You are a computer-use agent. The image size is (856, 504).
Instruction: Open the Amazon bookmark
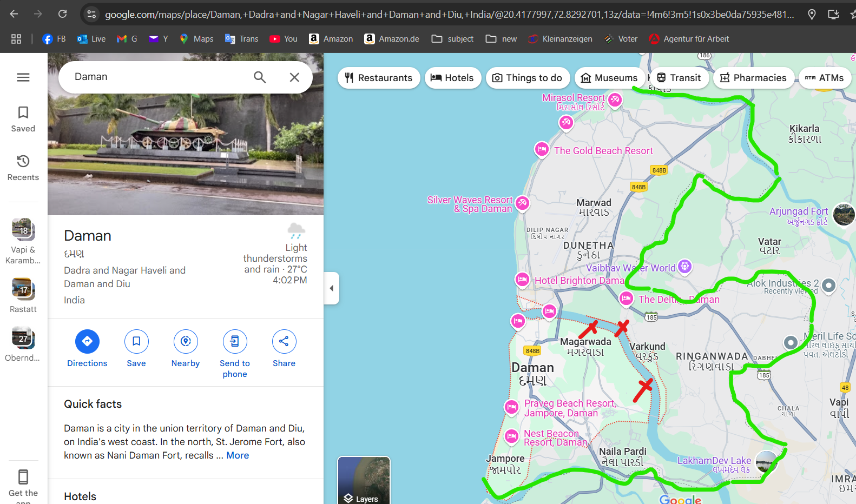[331, 39]
